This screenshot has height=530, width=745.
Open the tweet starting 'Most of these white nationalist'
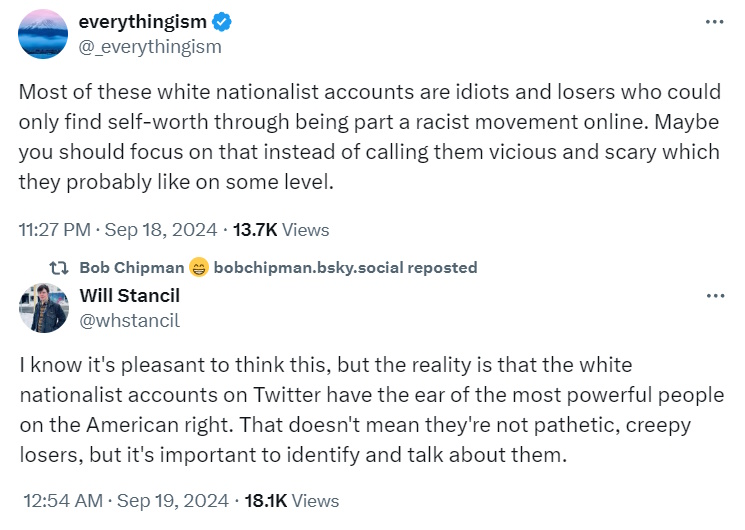[370, 134]
